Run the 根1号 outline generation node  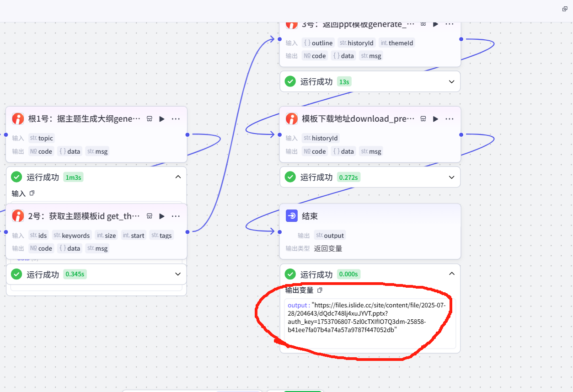(162, 119)
